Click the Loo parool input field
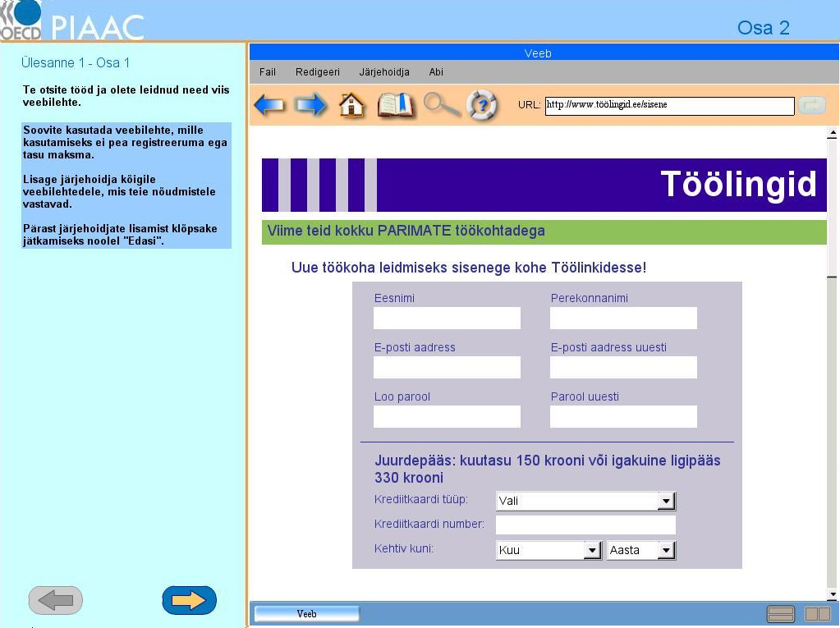This screenshot has height=628, width=840. [447, 416]
